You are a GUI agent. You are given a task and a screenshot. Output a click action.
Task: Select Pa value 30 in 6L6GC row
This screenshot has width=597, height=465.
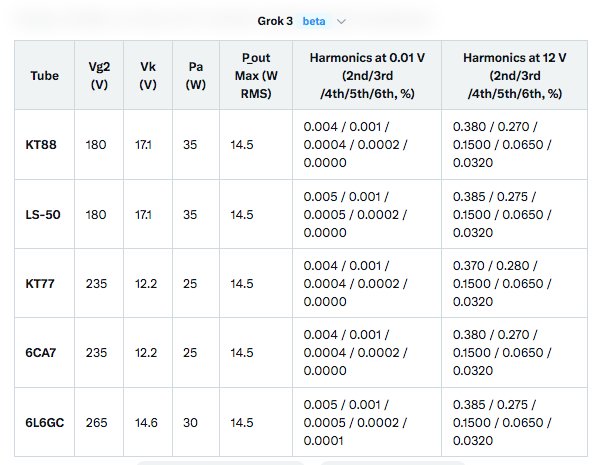click(190, 422)
